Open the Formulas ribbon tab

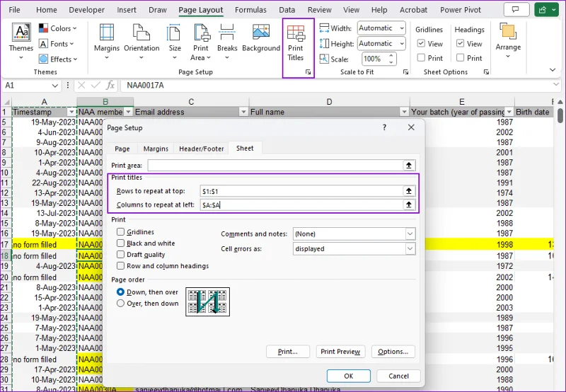tap(250, 10)
